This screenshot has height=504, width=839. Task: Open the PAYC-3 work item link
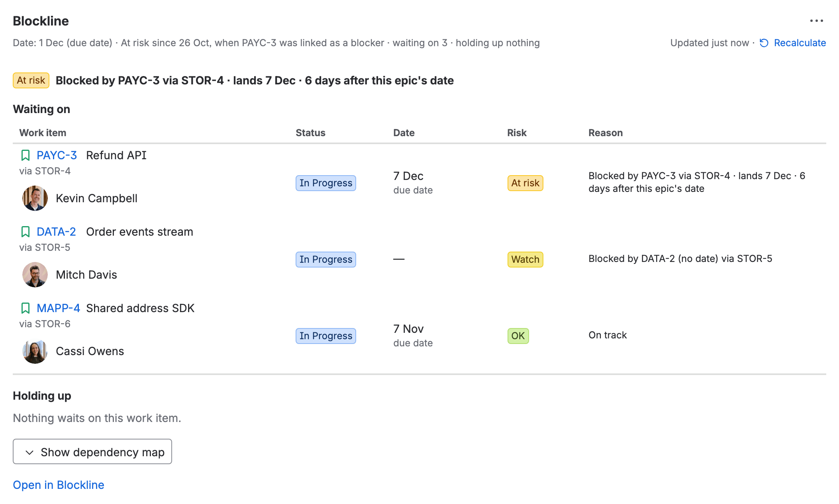[57, 155]
